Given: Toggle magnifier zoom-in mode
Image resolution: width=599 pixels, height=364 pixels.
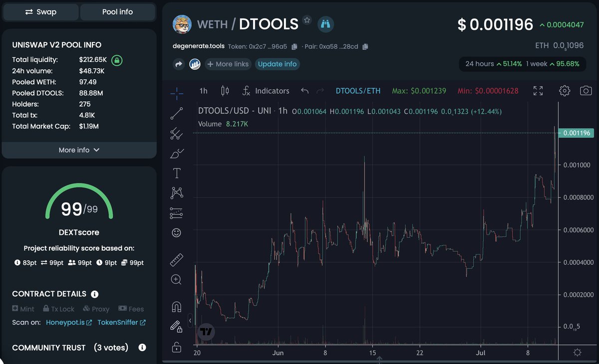Looking at the screenshot, I should (x=176, y=280).
